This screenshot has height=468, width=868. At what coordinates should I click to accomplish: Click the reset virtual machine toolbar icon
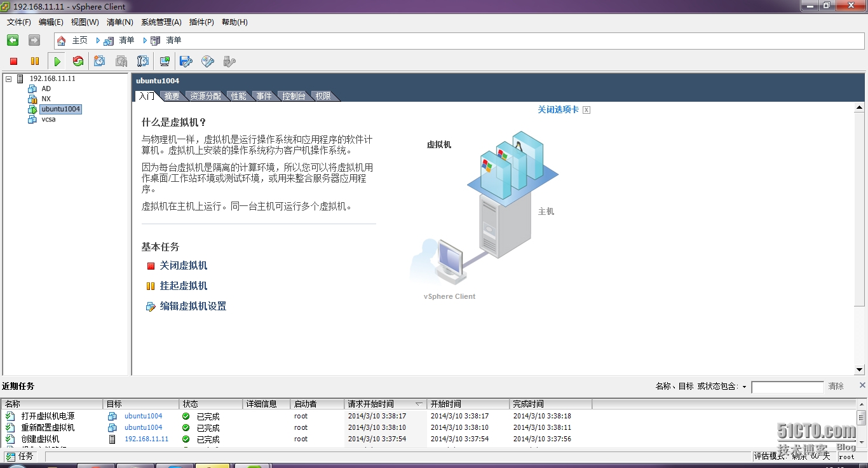(78, 62)
